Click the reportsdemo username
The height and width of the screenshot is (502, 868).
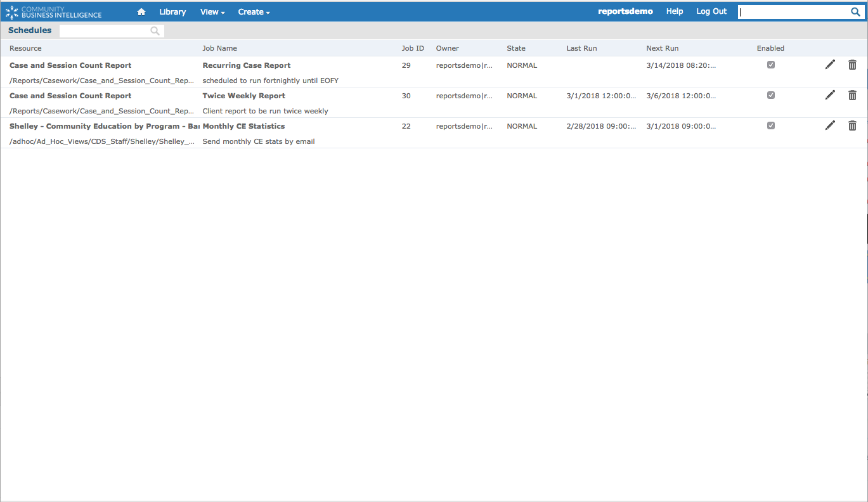click(x=625, y=11)
